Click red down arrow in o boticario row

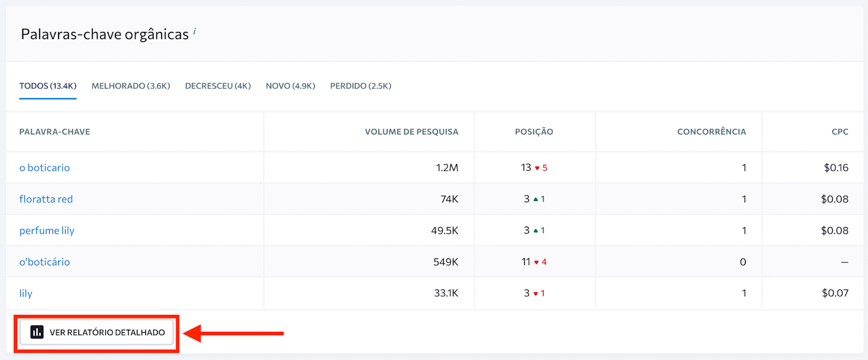[x=537, y=168]
